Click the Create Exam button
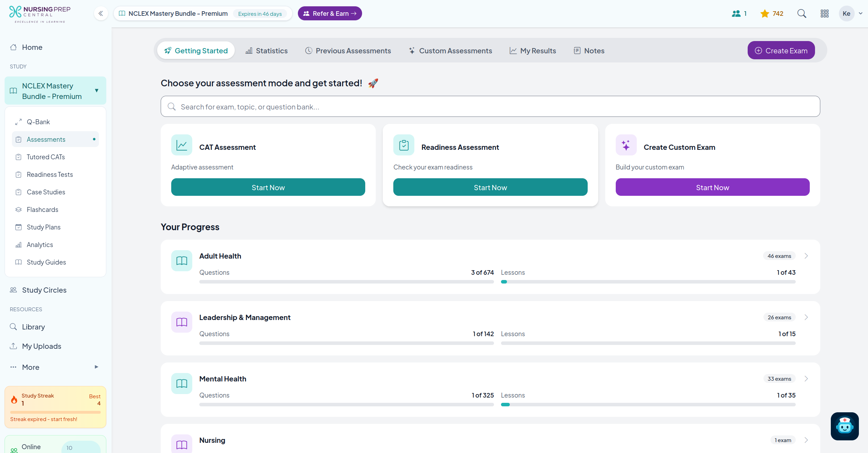 pos(781,51)
